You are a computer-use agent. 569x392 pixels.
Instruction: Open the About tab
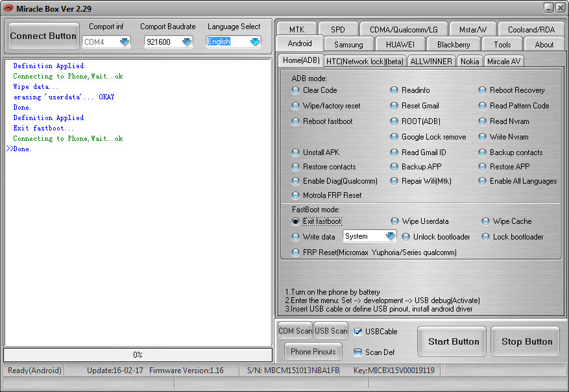pos(544,45)
